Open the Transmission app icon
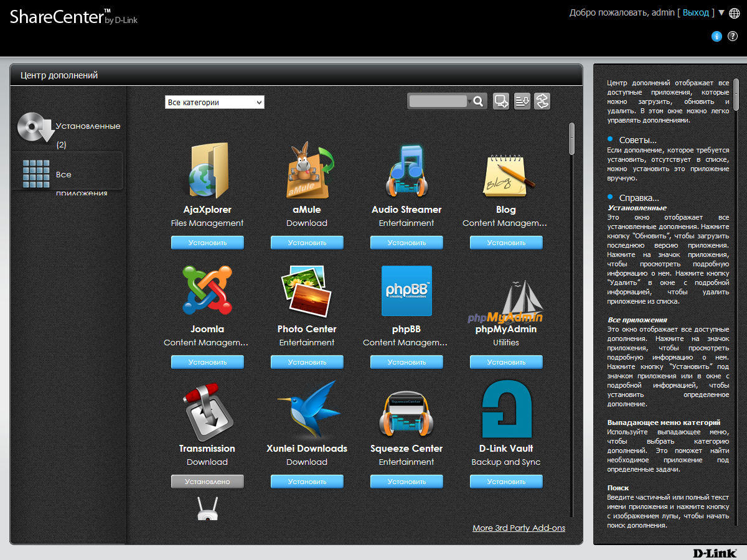 pos(207,411)
